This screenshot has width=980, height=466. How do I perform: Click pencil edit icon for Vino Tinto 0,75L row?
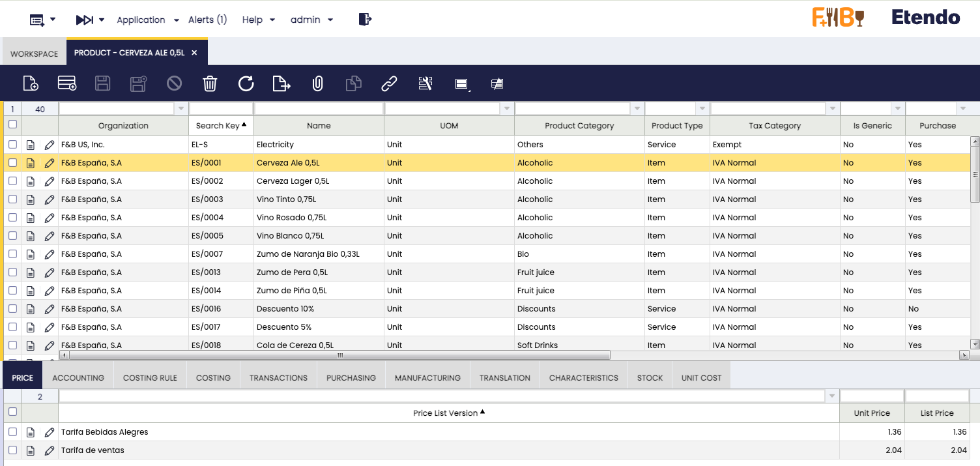pos(50,199)
